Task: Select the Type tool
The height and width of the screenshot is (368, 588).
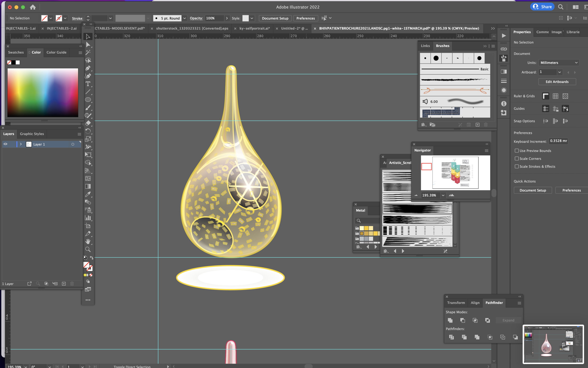Action: point(88,84)
